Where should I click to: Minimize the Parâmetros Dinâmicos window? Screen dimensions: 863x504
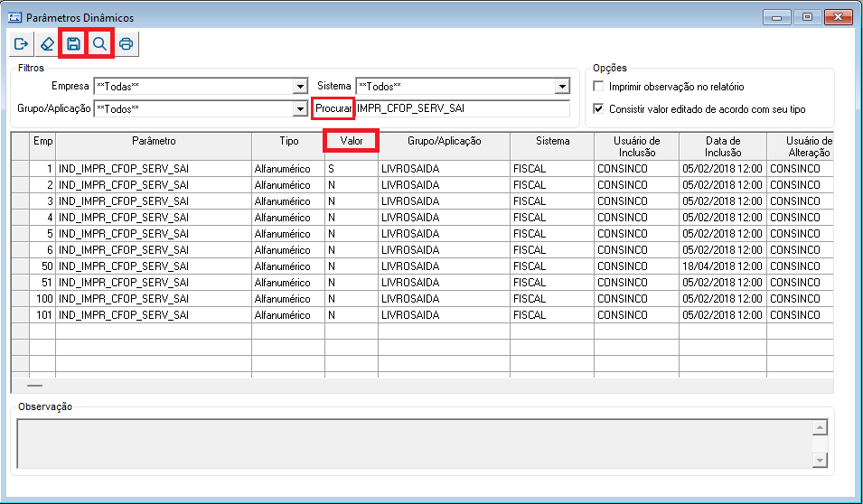[776, 17]
